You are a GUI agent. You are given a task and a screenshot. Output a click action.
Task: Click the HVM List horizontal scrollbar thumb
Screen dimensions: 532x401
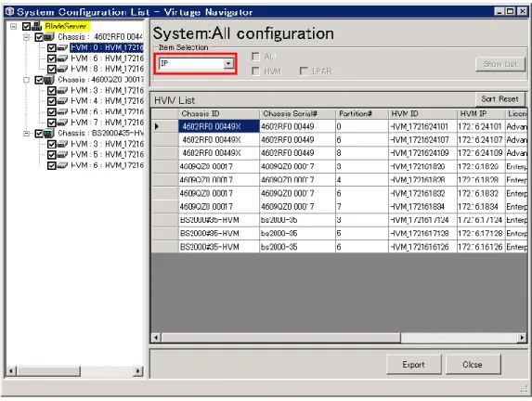(280, 338)
